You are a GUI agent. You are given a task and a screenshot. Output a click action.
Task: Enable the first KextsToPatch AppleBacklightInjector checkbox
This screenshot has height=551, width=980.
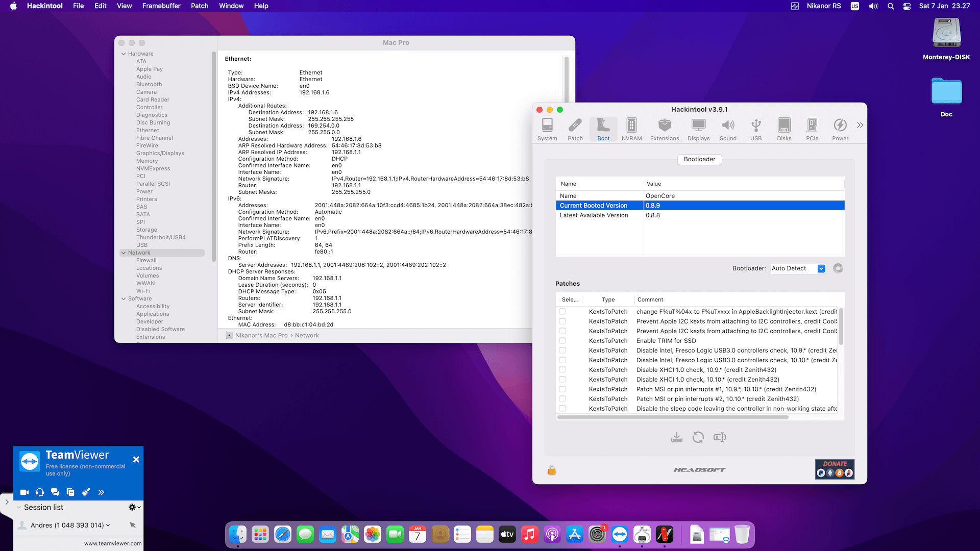pos(562,312)
